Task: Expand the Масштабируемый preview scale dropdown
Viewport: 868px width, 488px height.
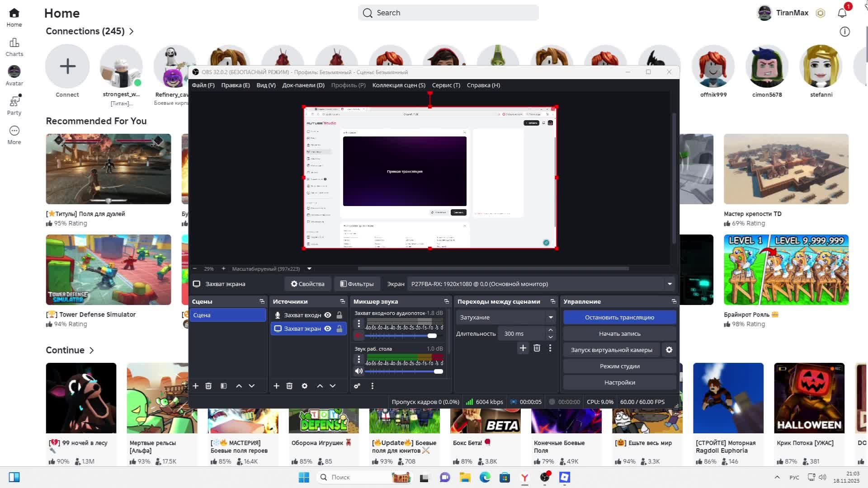Action: [x=309, y=269]
